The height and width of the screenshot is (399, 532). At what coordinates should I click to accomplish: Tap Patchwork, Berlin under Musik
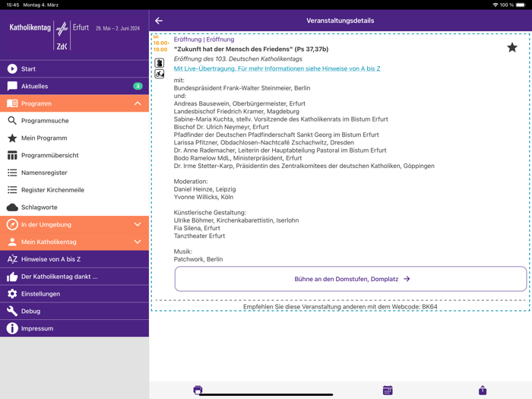[198, 259]
